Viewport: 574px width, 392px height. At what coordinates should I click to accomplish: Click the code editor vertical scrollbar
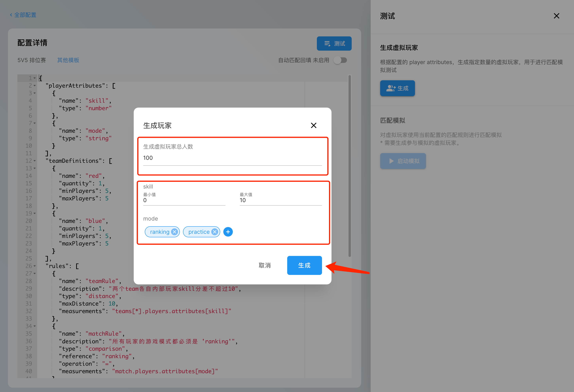click(349, 166)
